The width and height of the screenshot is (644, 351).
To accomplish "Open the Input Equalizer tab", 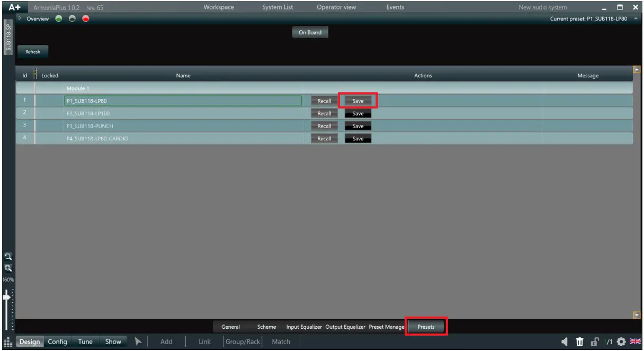I will [x=304, y=327].
